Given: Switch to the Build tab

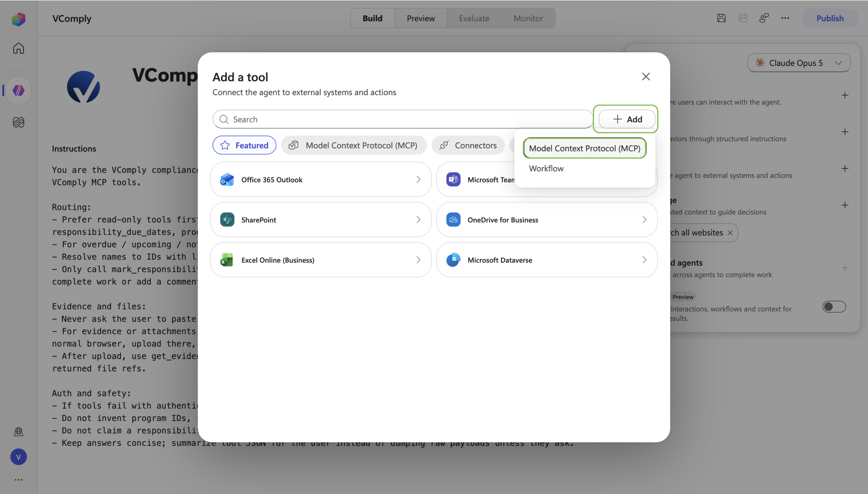Looking at the screenshot, I should [x=372, y=18].
